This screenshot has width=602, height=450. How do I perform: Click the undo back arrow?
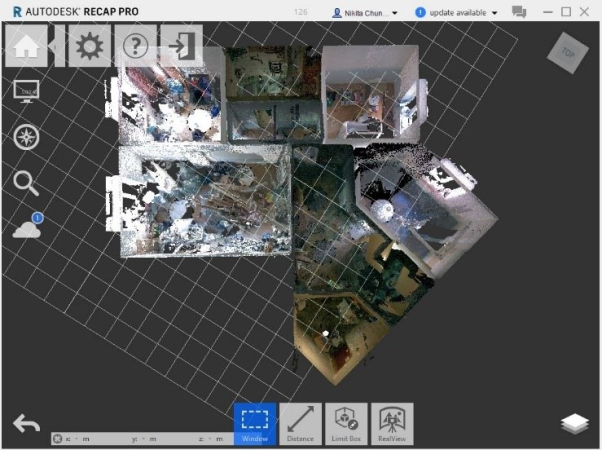[x=27, y=424]
